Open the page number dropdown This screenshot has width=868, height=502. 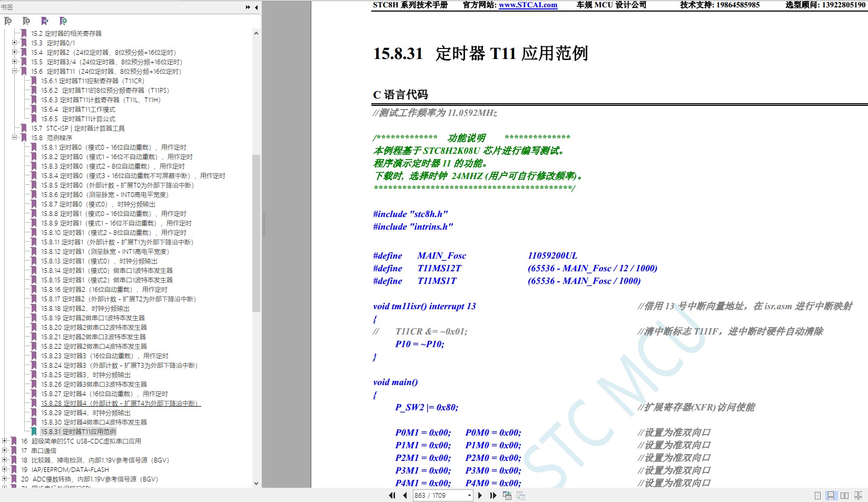pos(469,495)
